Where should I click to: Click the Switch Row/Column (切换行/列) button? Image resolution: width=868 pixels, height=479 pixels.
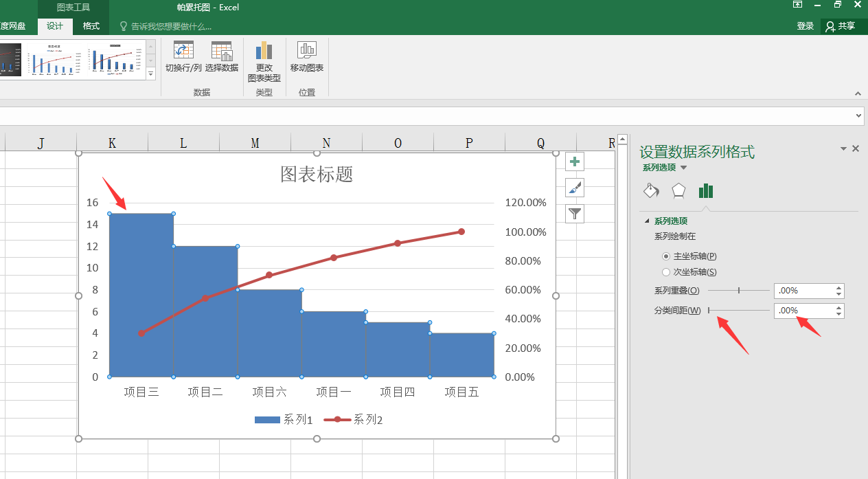click(x=183, y=56)
